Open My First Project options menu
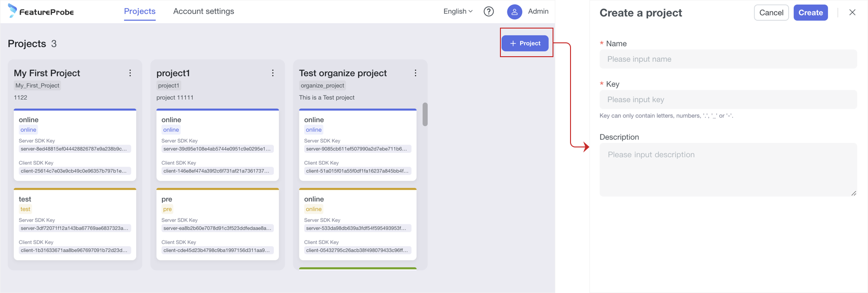868x293 pixels. (130, 73)
